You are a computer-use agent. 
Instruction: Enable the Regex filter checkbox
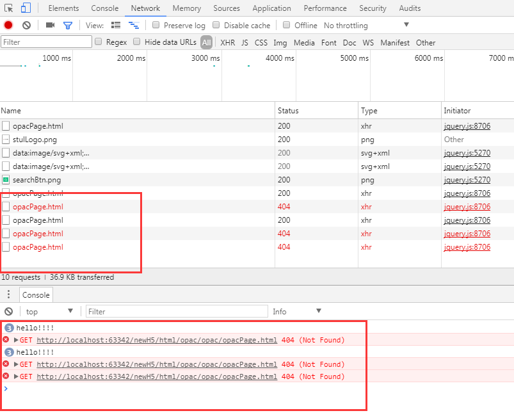tap(99, 42)
